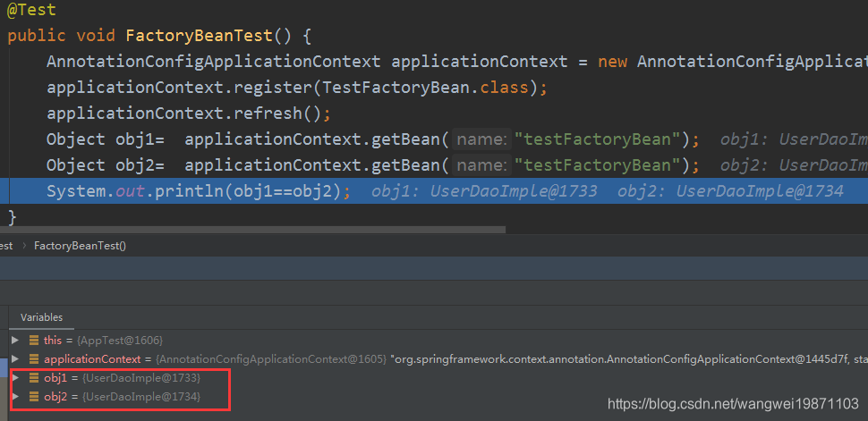Click the field icon beside obj1

34,378
